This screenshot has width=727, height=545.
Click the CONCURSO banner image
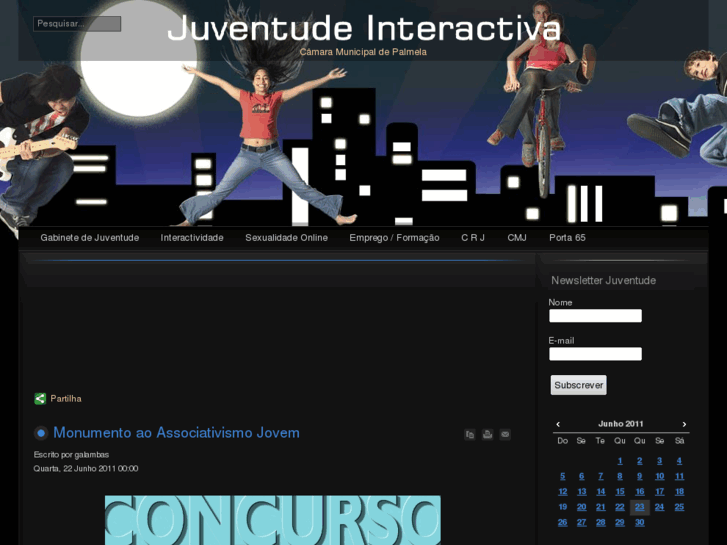273,520
